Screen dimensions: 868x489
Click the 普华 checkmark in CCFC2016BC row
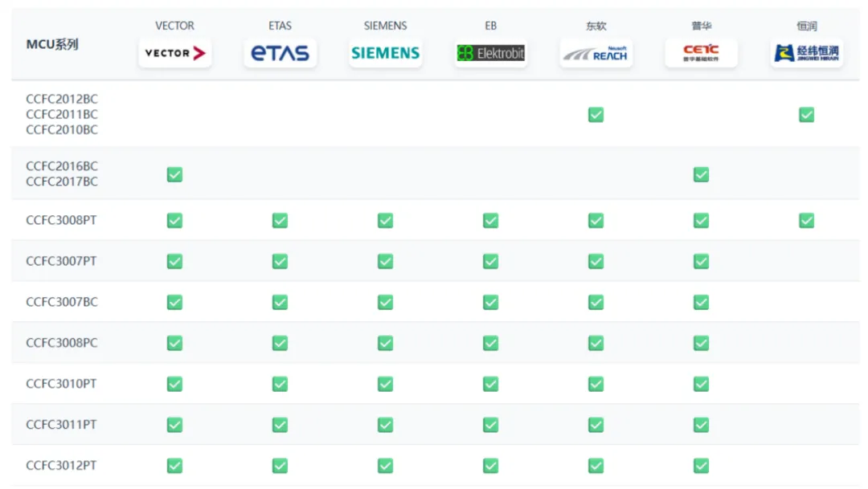(702, 174)
